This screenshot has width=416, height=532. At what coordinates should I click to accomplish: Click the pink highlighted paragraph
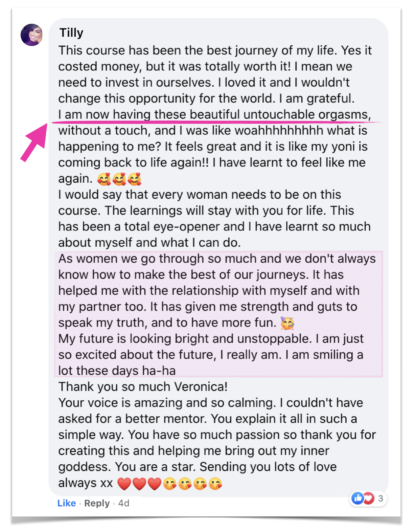pyautogui.click(x=218, y=314)
